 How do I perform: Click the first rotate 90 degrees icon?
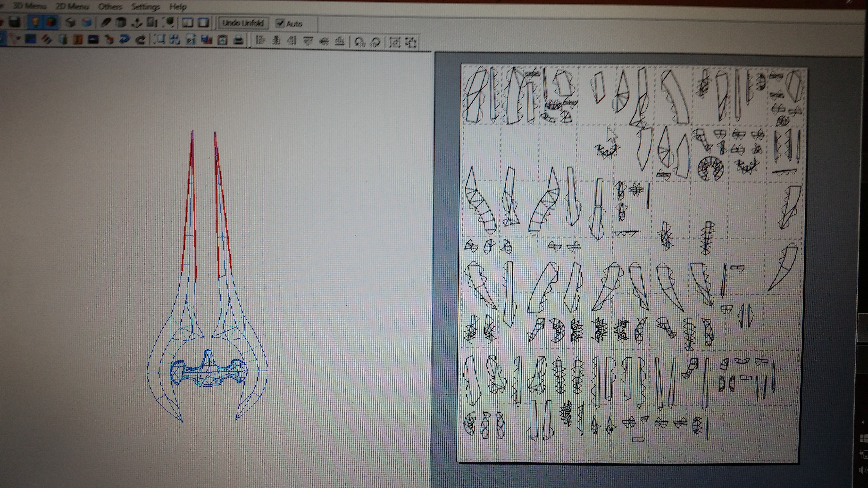359,42
